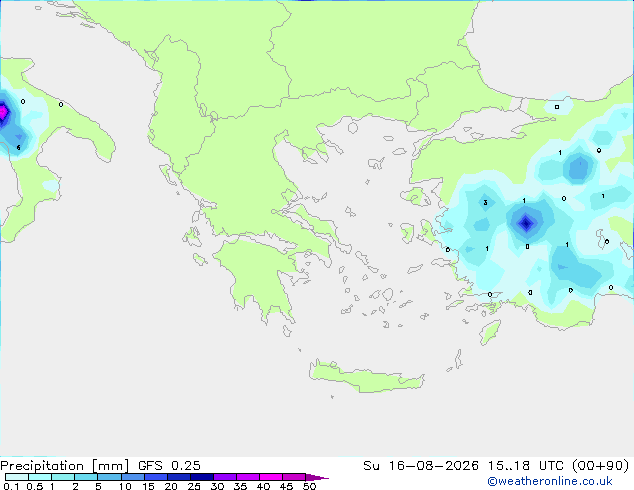Viewport: 634px width, 490px height.
Task: Click the "25" legend scale value
Action: pos(194,486)
